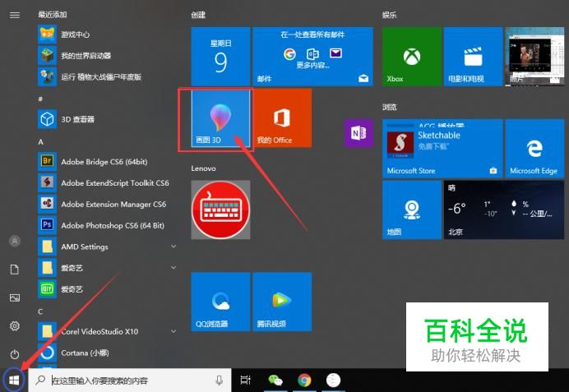This screenshot has width=569, height=392.
Task: Click the hamburger menu at top left
Action: [x=15, y=15]
